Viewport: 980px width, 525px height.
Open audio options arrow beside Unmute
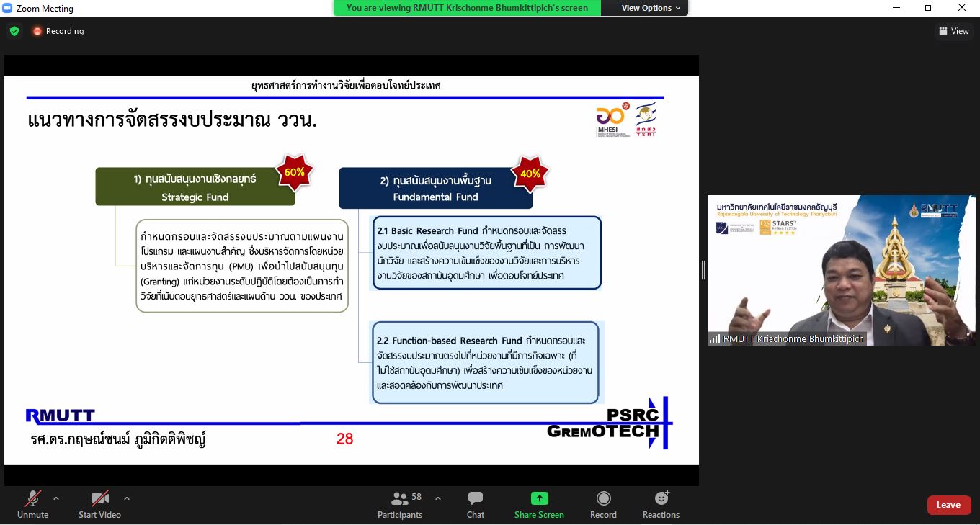tap(56, 498)
